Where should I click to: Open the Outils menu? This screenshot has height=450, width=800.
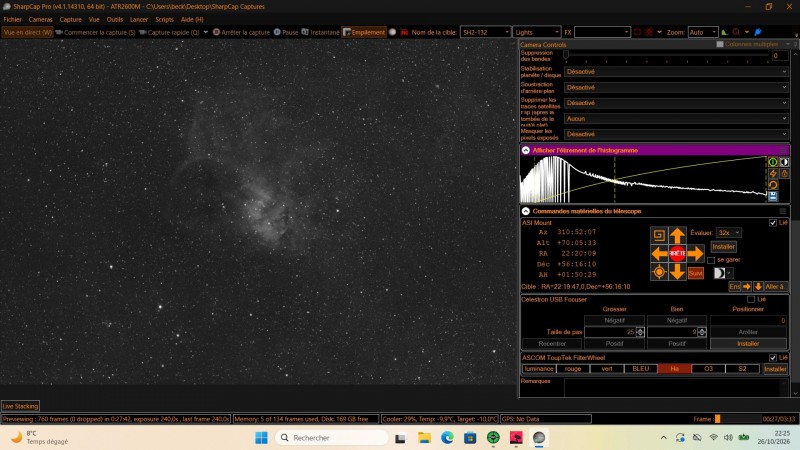[114, 19]
